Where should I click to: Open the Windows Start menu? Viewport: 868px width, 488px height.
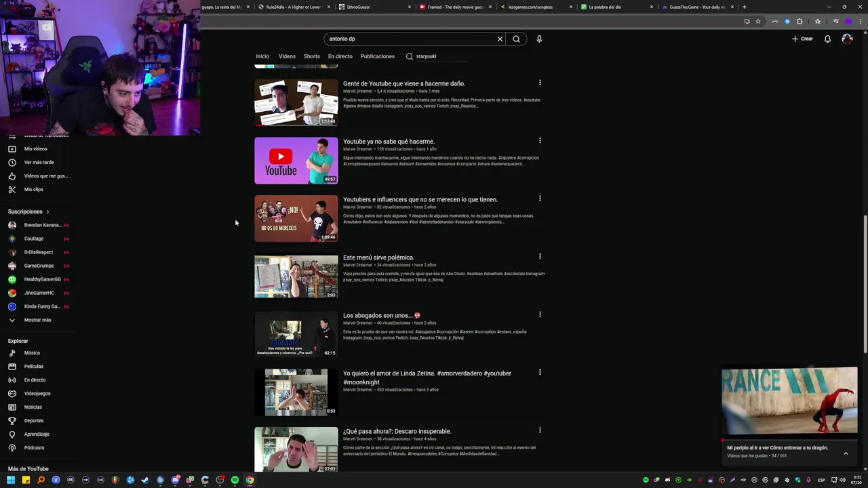point(11,480)
